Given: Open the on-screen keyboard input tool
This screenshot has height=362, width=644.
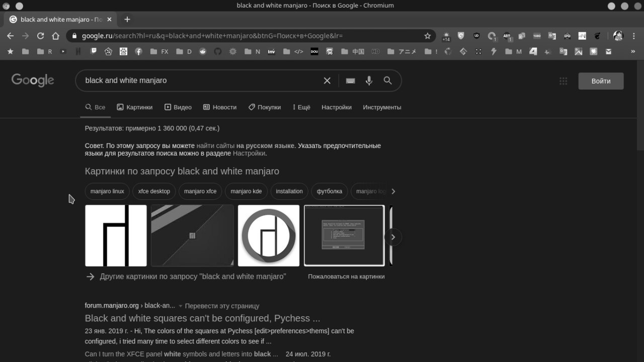Looking at the screenshot, I should [x=351, y=81].
